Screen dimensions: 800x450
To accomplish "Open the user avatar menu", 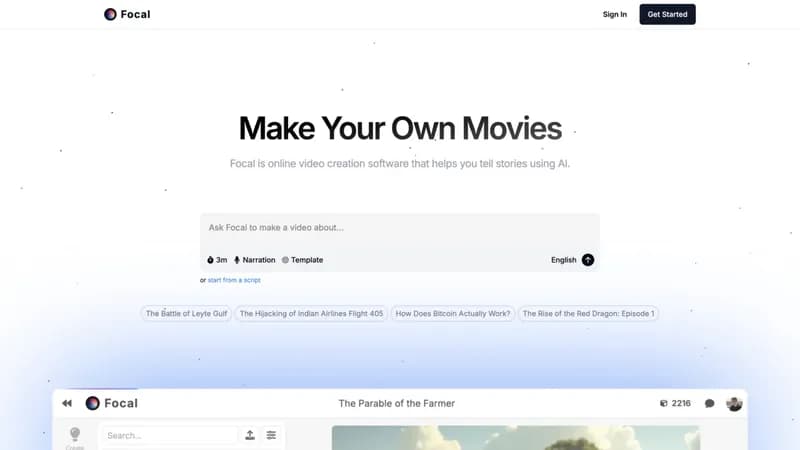I will click(x=734, y=404).
